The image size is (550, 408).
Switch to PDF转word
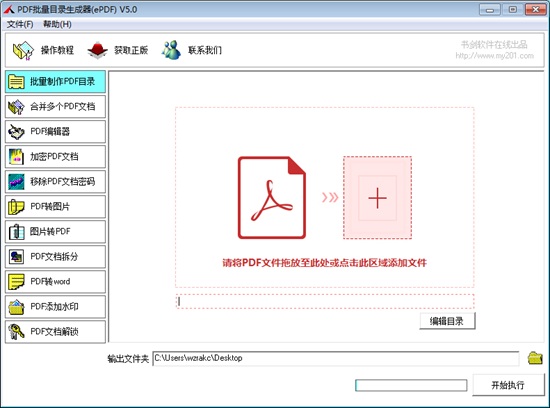click(x=55, y=282)
